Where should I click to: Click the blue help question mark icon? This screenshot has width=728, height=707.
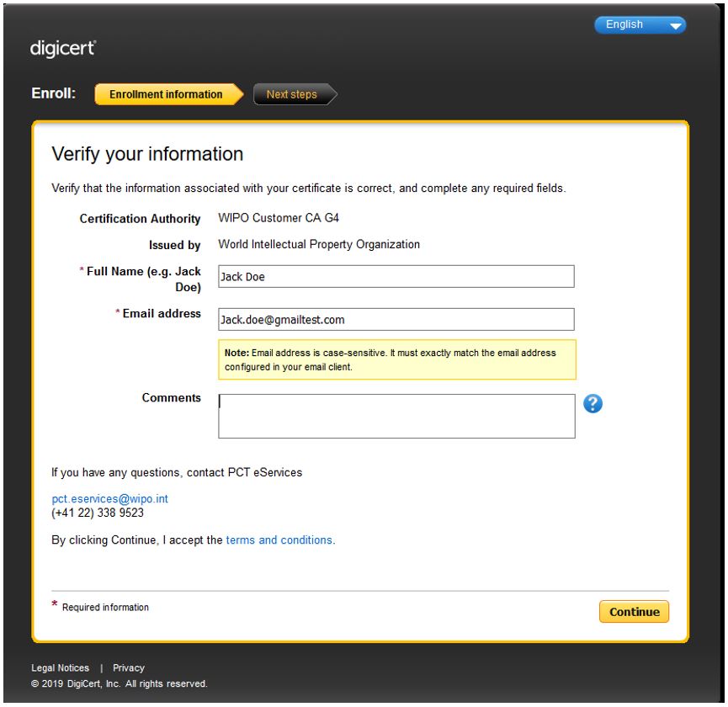(595, 405)
